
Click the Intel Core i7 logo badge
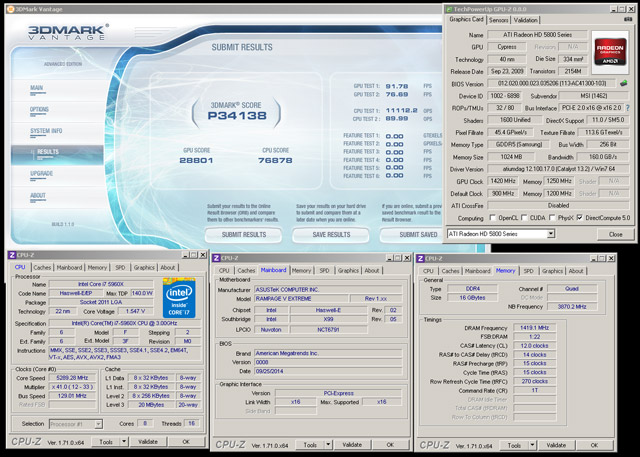[x=179, y=298]
